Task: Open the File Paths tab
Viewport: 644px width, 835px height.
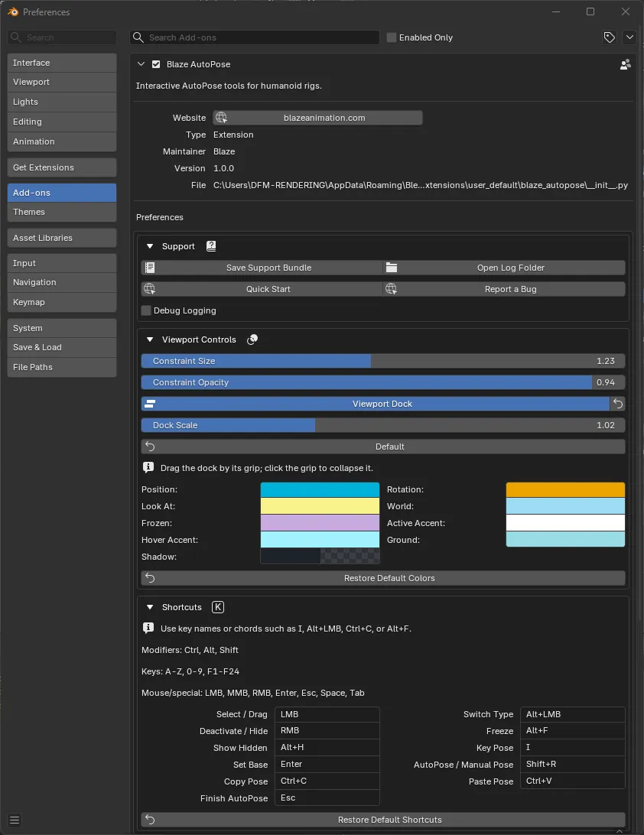Action: click(x=62, y=367)
